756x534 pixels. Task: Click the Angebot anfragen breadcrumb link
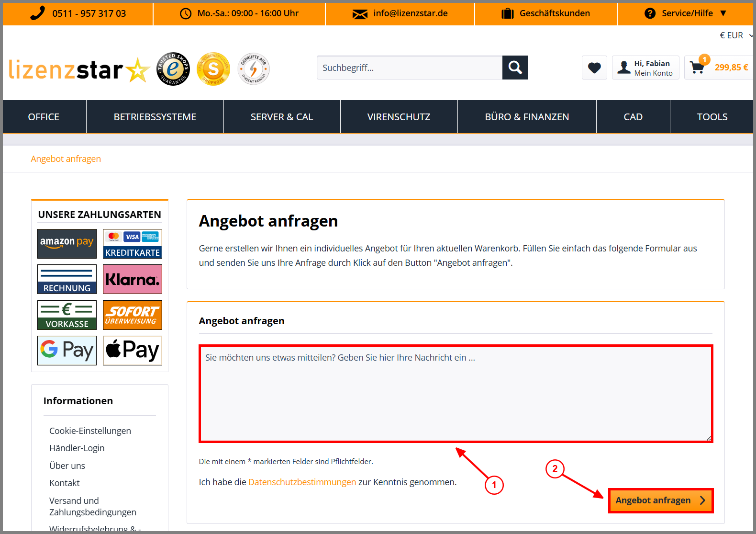pyautogui.click(x=66, y=159)
